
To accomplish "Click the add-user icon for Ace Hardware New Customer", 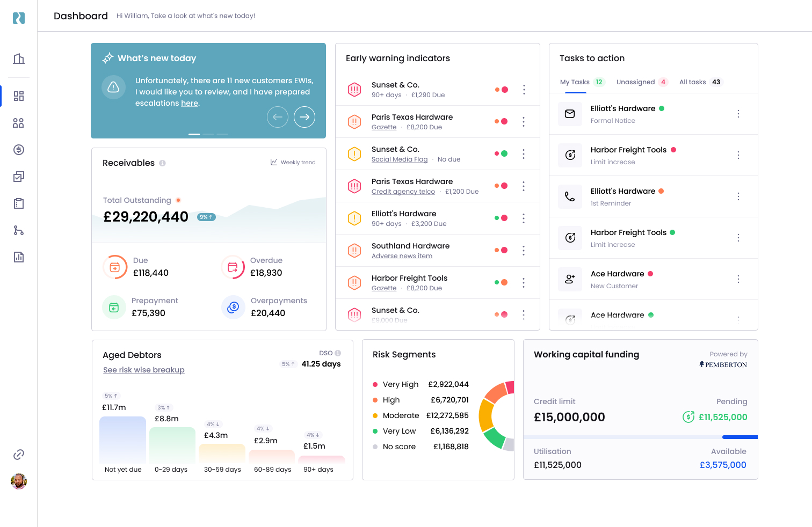I will [570, 279].
